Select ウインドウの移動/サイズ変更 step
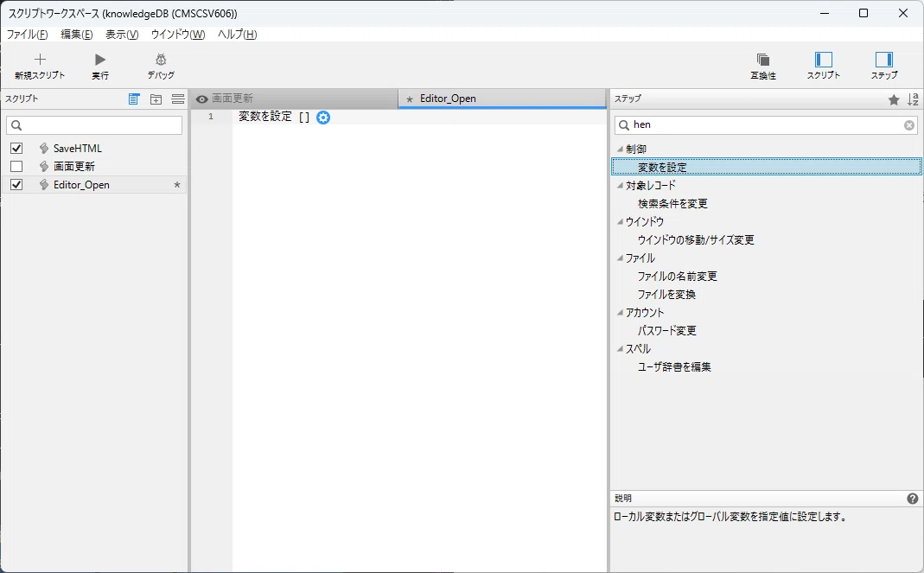Image resolution: width=924 pixels, height=573 pixels. point(695,240)
